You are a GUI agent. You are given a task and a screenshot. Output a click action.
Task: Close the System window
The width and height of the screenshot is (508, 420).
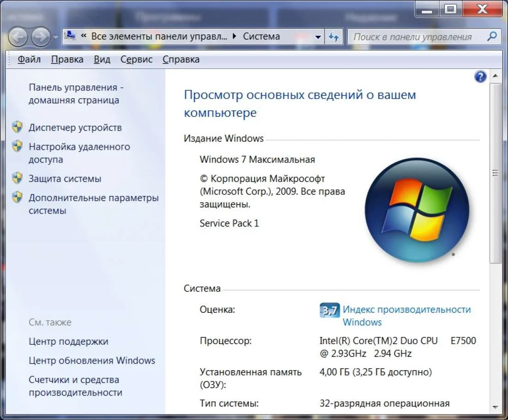(483, 9)
